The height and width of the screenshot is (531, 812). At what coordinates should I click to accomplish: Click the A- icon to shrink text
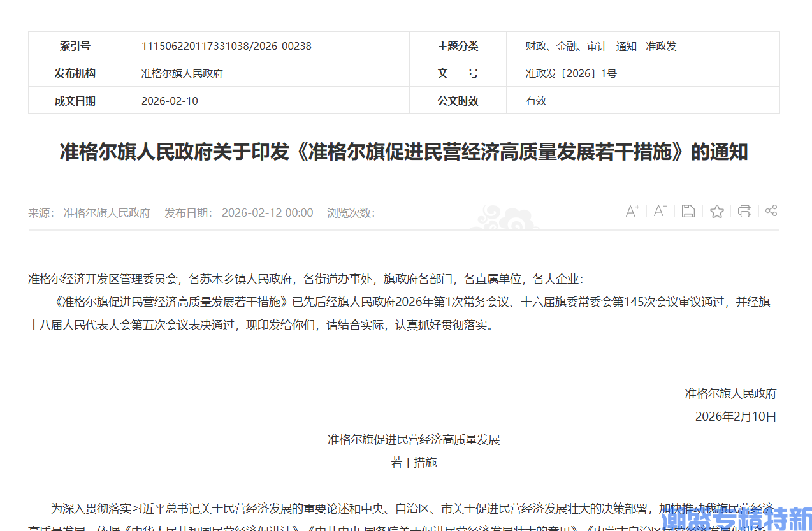point(660,210)
